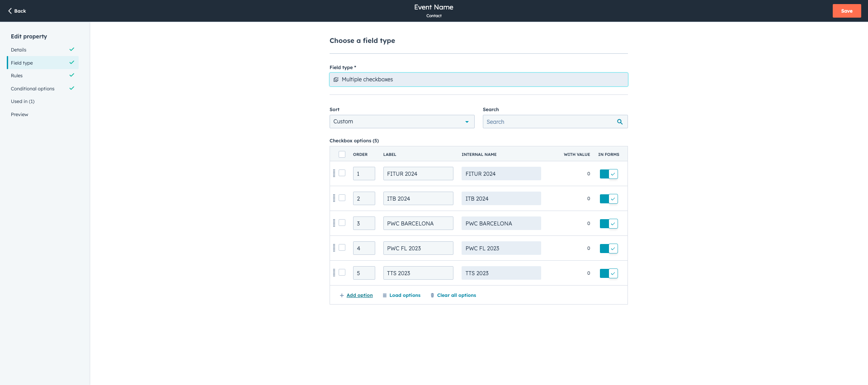868x385 pixels.
Task: Edit the FITUR 2024 label field
Action: (x=418, y=174)
